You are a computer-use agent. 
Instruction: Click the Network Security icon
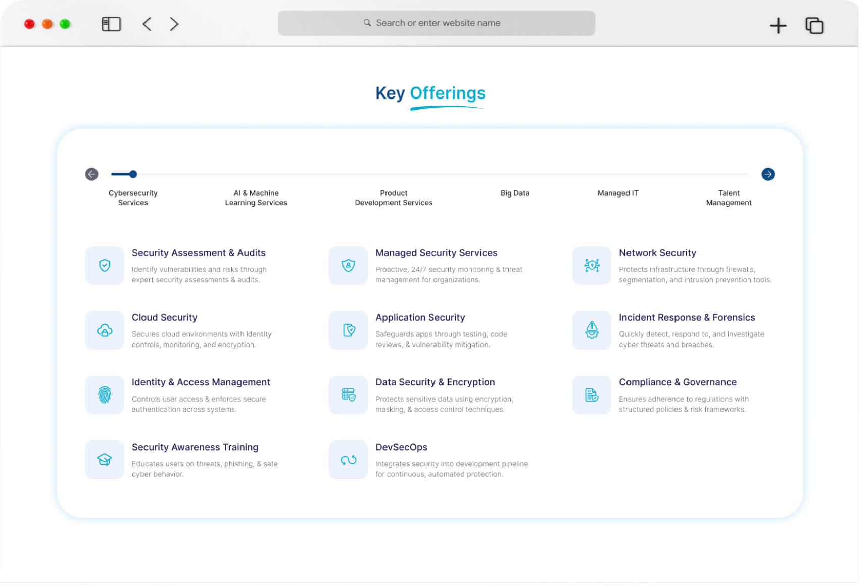(591, 265)
